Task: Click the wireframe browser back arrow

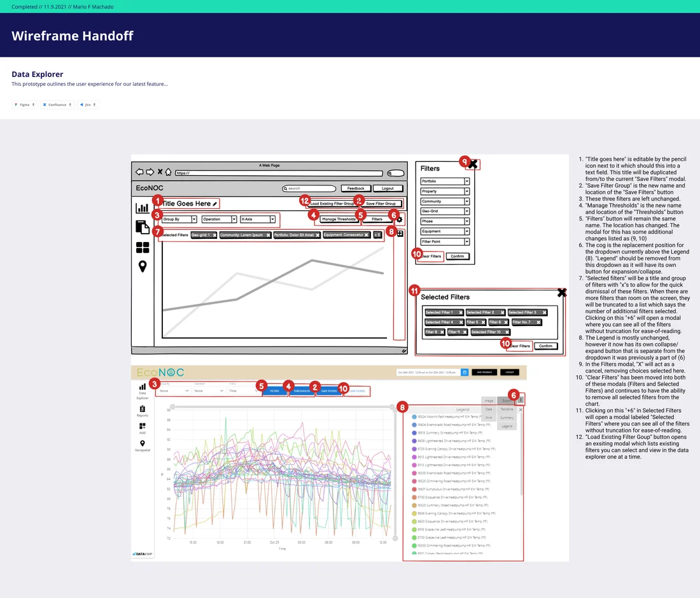Action: pyautogui.click(x=139, y=172)
